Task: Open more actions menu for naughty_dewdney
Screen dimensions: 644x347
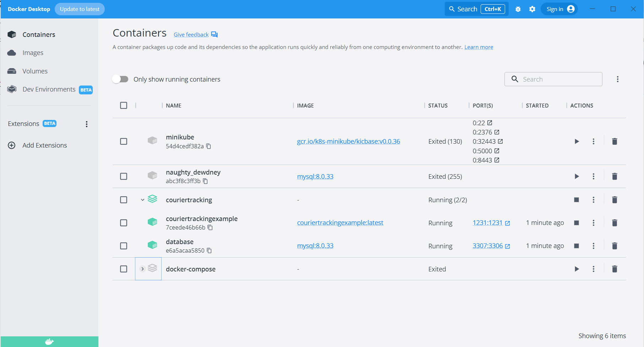Action: 593,176
